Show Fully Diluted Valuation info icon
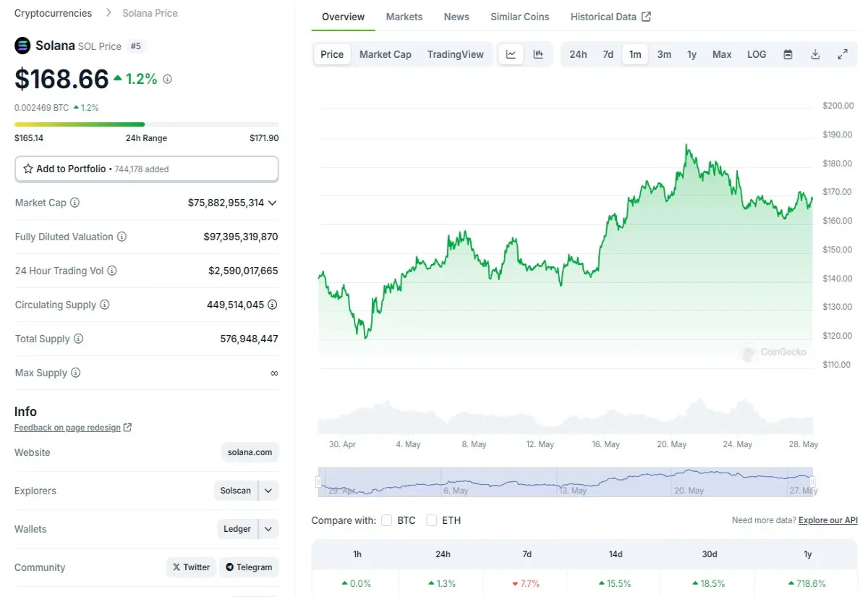 pos(122,237)
